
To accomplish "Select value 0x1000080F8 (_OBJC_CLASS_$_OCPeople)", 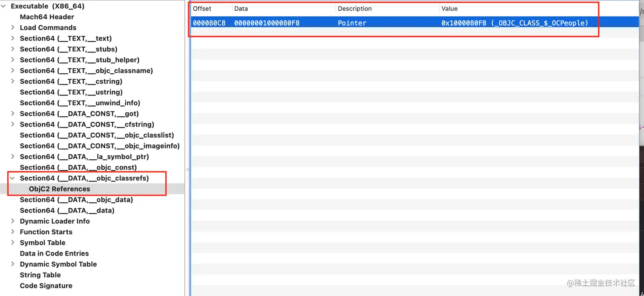I will pos(515,23).
